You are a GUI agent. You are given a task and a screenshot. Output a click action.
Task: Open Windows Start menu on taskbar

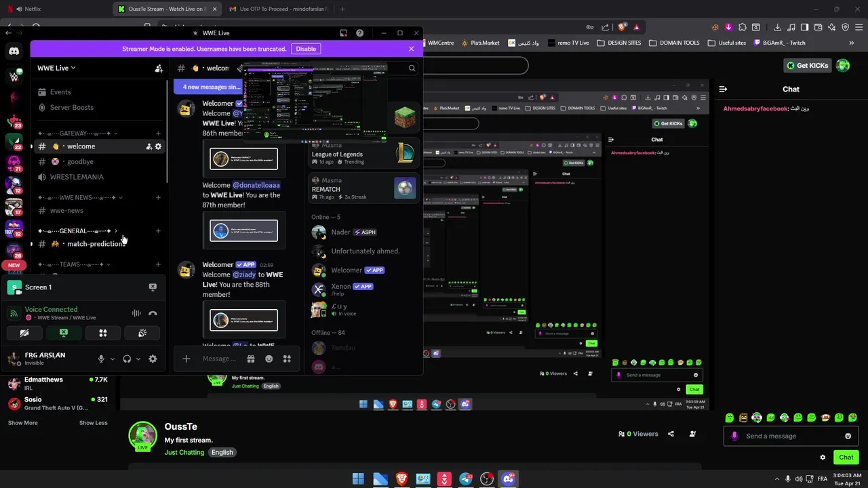coord(359,479)
